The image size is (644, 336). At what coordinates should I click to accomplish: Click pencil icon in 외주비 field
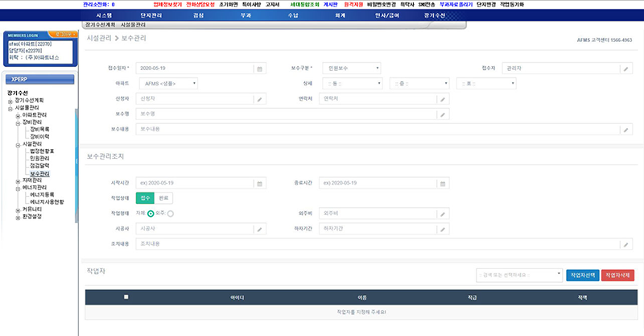point(443,214)
